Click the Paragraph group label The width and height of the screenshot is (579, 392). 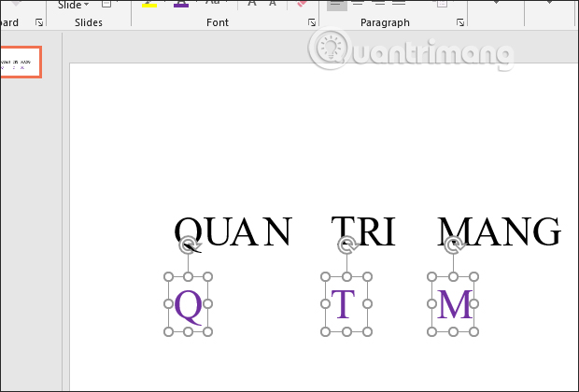coord(385,22)
